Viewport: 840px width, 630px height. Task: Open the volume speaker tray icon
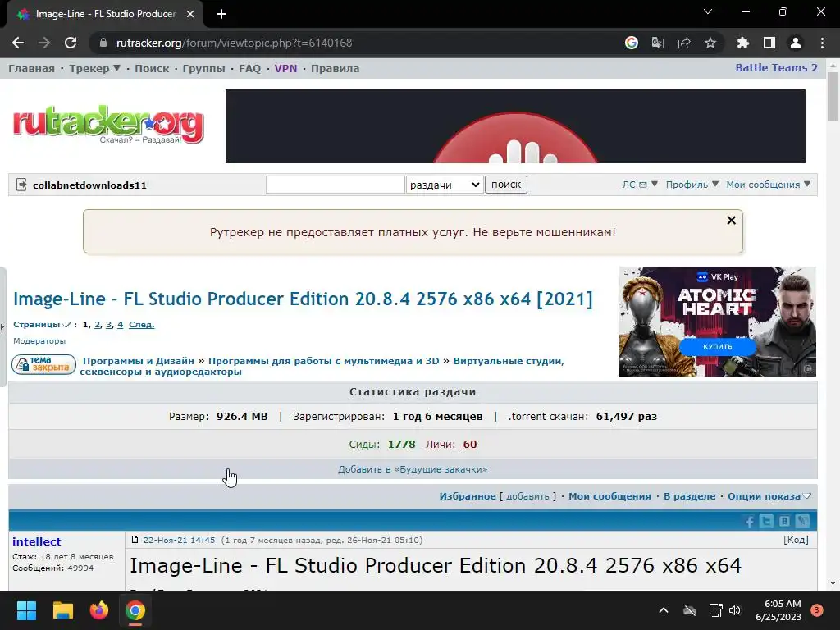(x=735, y=610)
